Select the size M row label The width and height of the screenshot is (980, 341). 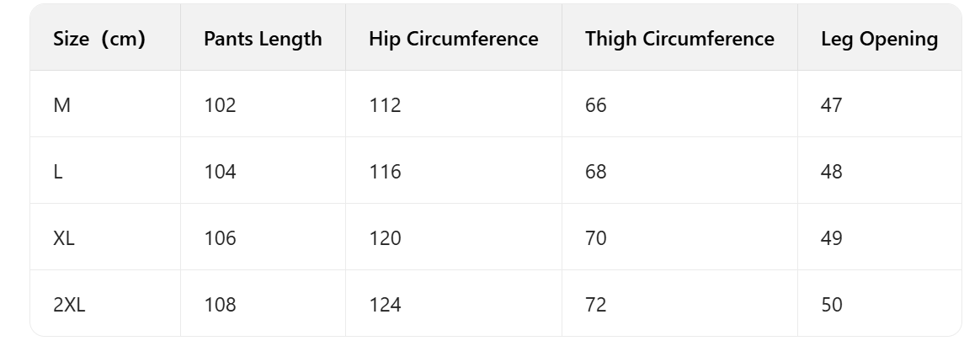(62, 105)
